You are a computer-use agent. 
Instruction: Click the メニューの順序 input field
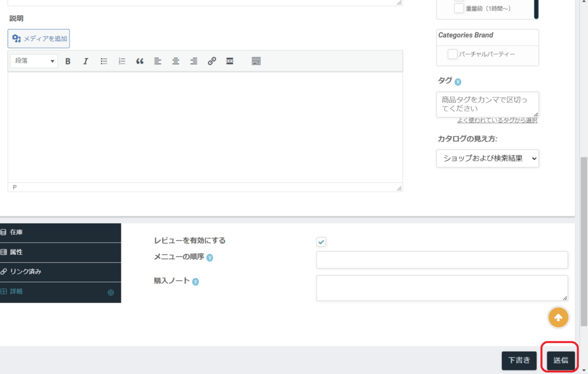(x=442, y=260)
